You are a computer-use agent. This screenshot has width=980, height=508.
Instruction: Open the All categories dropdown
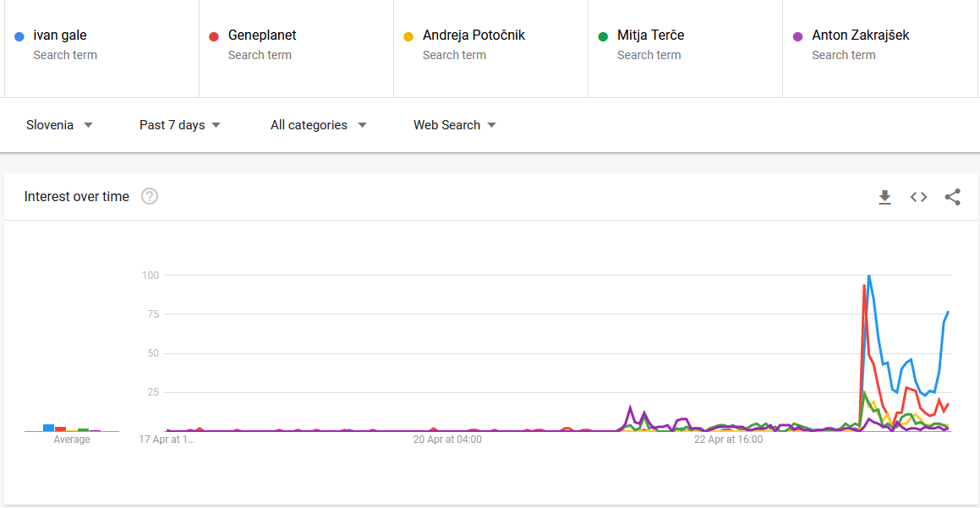[x=318, y=125]
